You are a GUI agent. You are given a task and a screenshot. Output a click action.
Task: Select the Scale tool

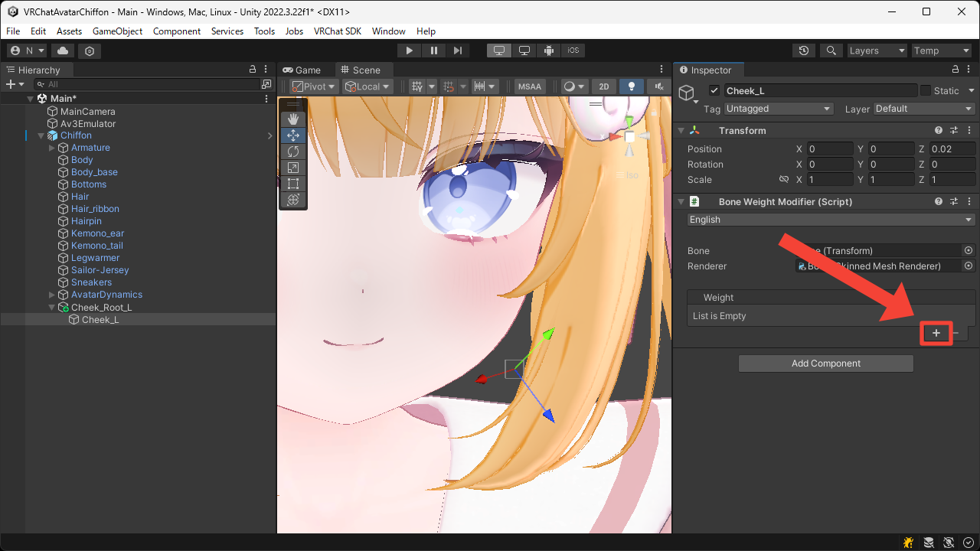(293, 168)
